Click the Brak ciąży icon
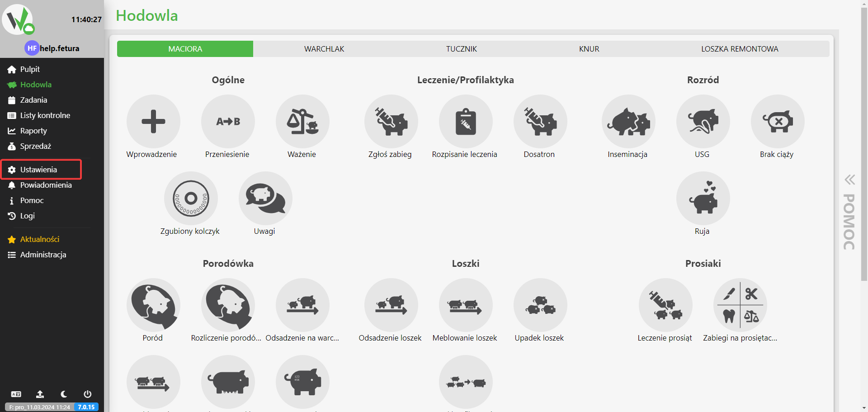Image resolution: width=868 pixels, height=412 pixels. click(x=777, y=122)
